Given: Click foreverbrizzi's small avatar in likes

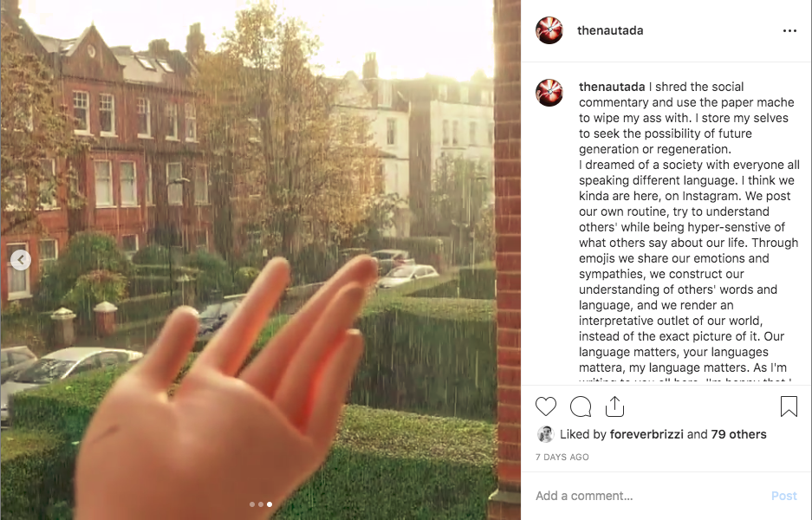Looking at the screenshot, I should point(545,434).
